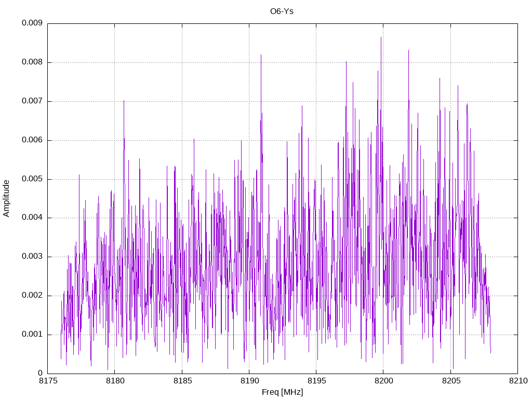532x399 pixels.
Task: Click the 0.002 y-axis tick label
Action: click(x=32, y=296)
